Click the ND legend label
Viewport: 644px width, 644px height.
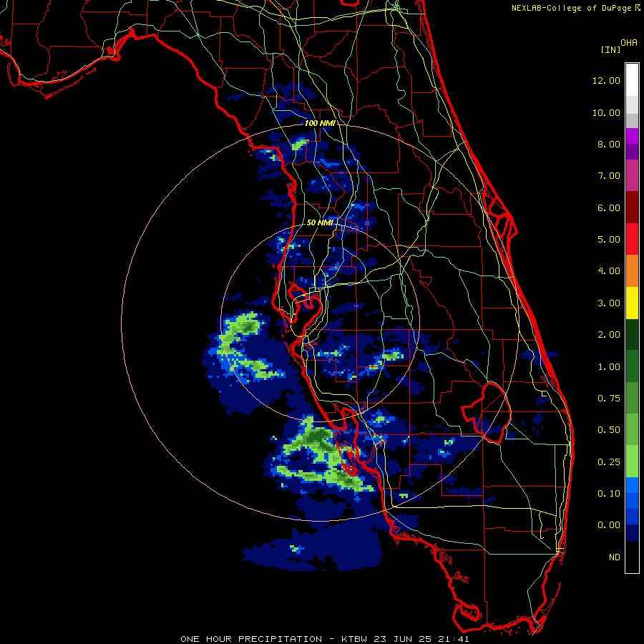pos(615,557)
